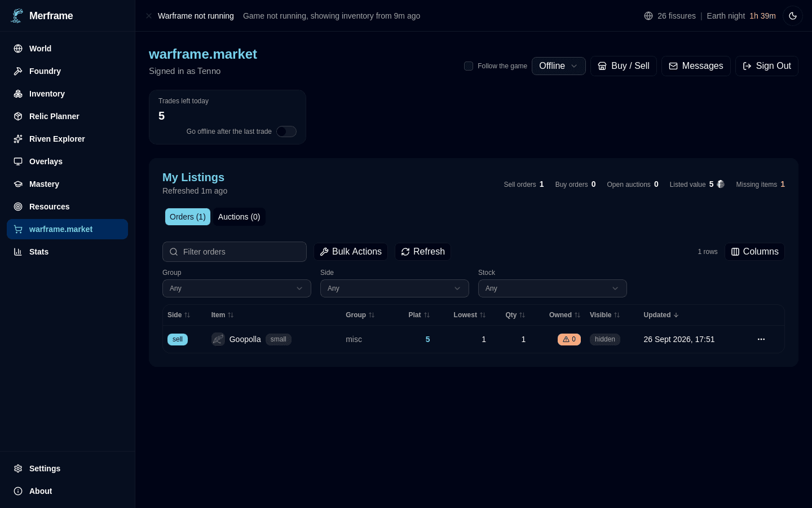812x508 pixels.
Task: Sort by Side column
Action: tap(179, 315)
